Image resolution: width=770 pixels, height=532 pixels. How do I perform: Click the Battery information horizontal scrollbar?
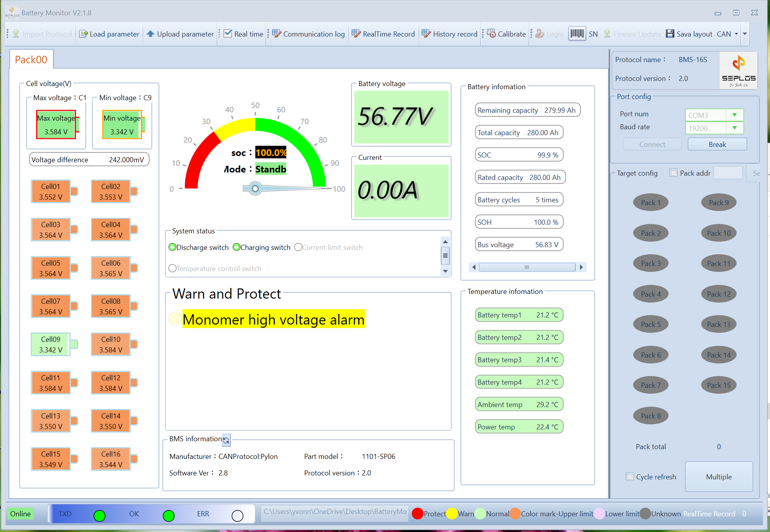pos(527,267)
